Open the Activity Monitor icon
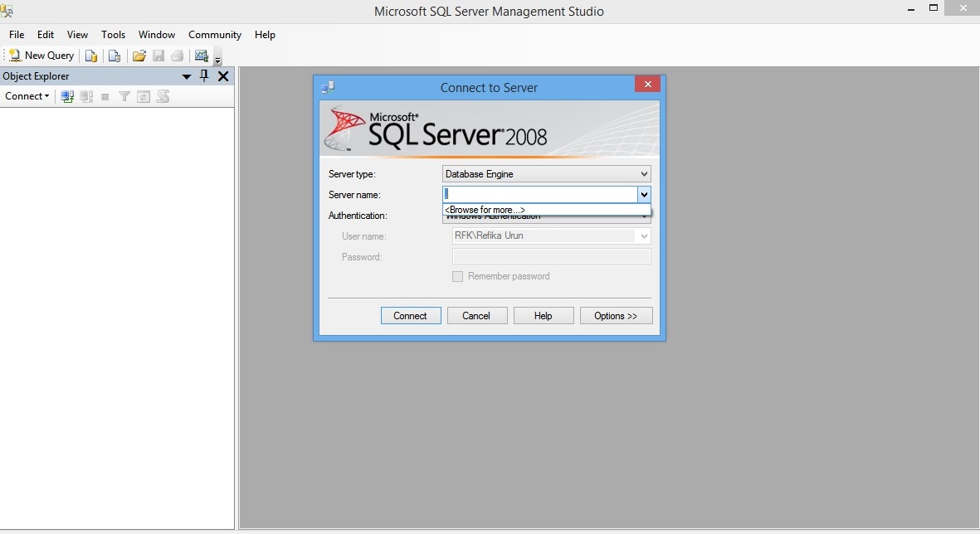Viewport: 980px width, 534px height. 202,56
